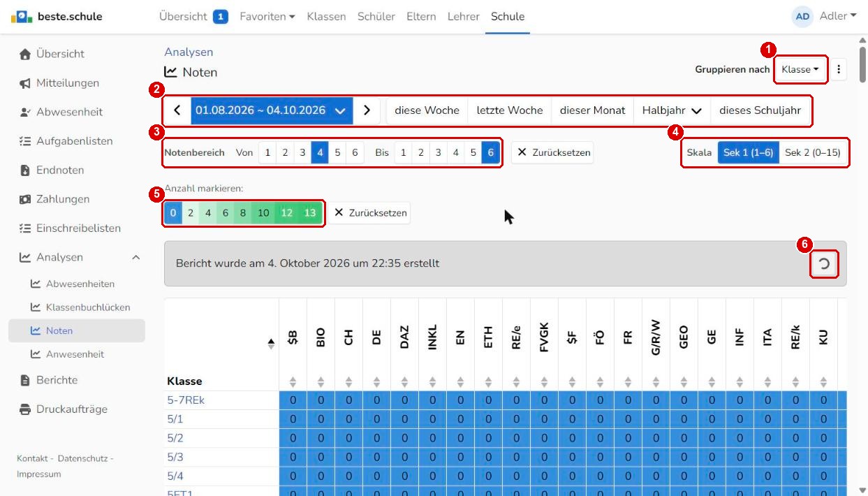Image resolution: width=868 pixels, height=496 pixels.
Task: Sort the GEO column
Action: pos(684,382)
